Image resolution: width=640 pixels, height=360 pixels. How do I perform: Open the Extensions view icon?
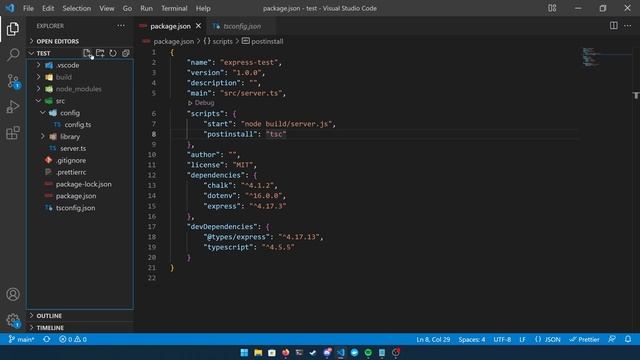pyautogui.click(x=13, y=133)
